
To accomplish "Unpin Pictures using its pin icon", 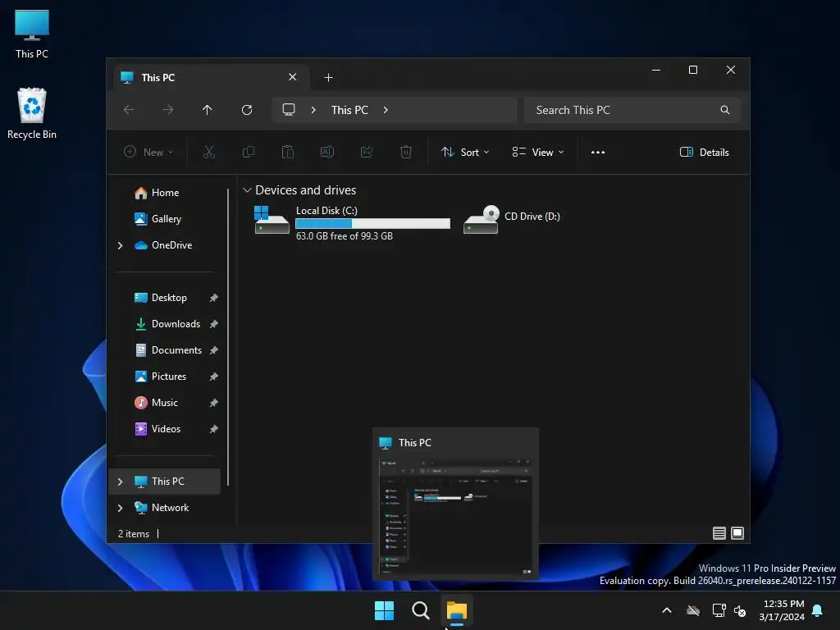I will [x=214, y=377].
